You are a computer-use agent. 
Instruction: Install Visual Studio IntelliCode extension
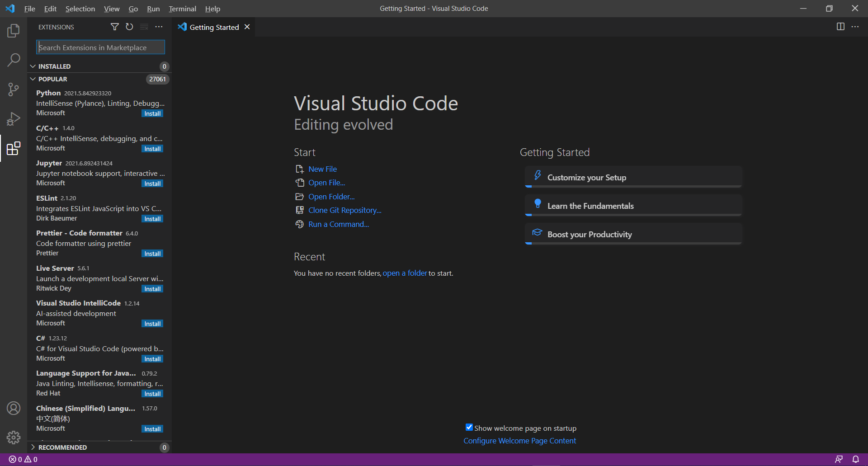click(x=152, y=324)
